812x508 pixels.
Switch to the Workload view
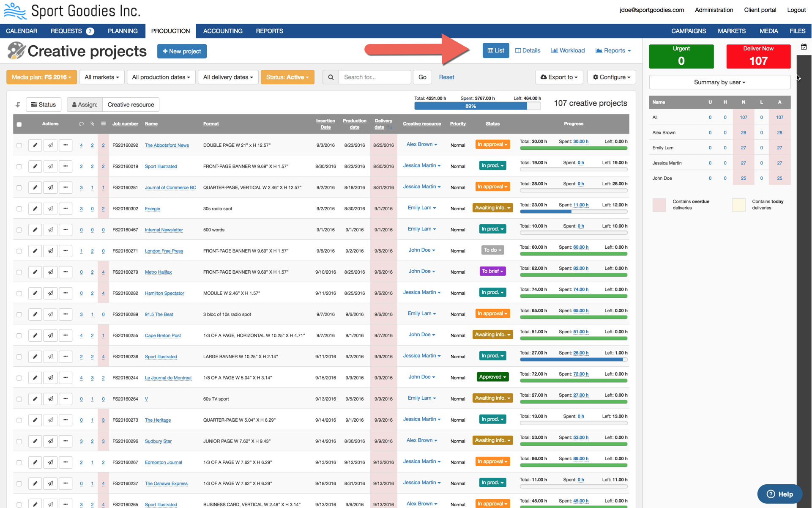[x=568, y=50]
